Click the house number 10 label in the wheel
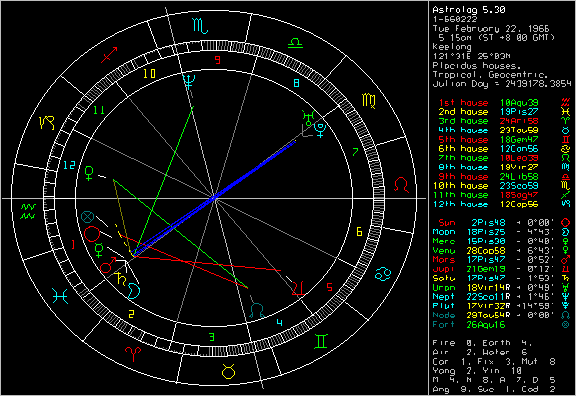 tap(149, 74)
